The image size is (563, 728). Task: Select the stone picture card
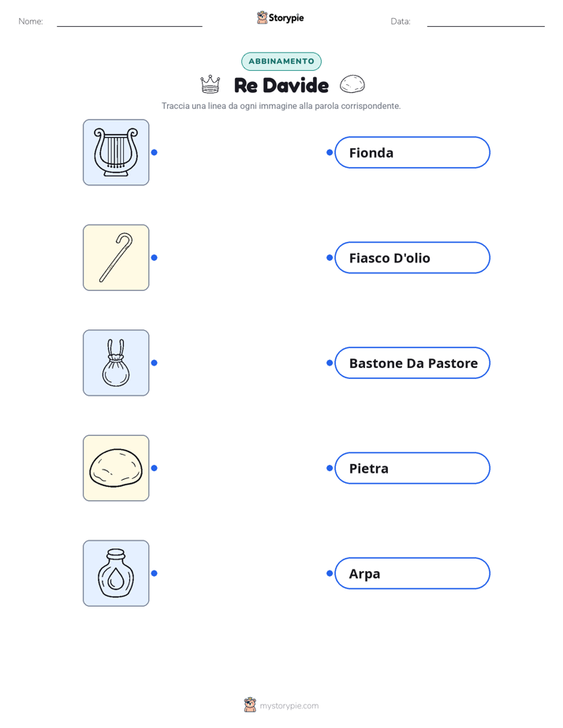116,468
